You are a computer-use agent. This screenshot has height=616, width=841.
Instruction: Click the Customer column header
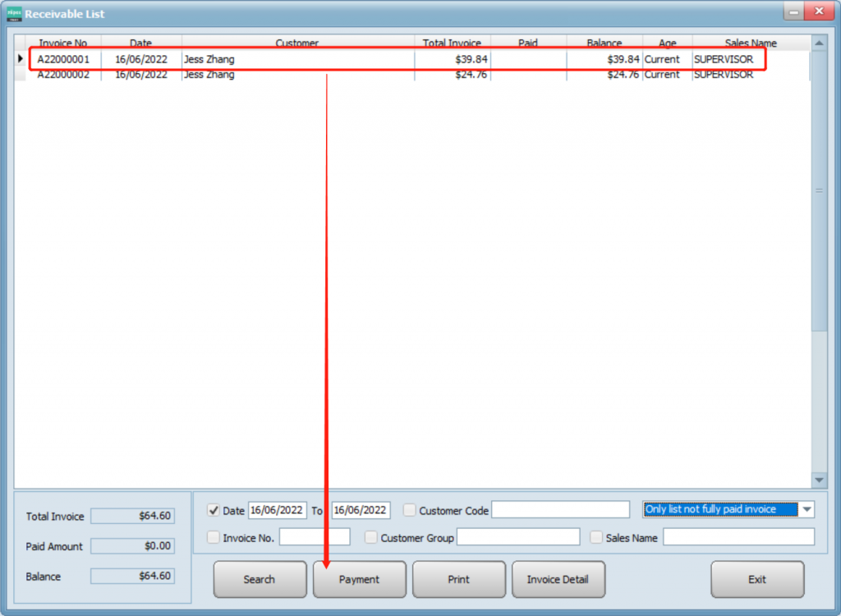tap(297, 43)
